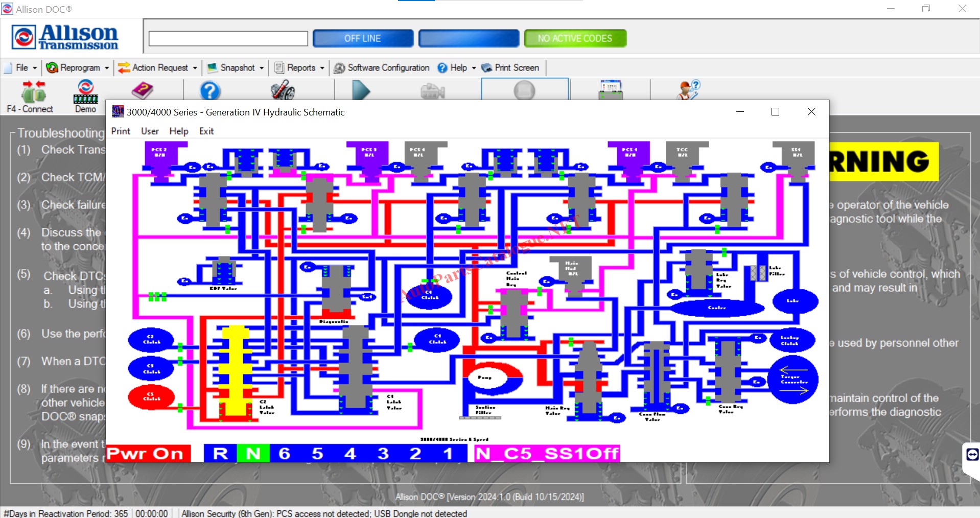Image resolution: width=980 pixels, height=518 pixels.
Task: Click Exit in the schematic menu bar
Action: point(206,131)
